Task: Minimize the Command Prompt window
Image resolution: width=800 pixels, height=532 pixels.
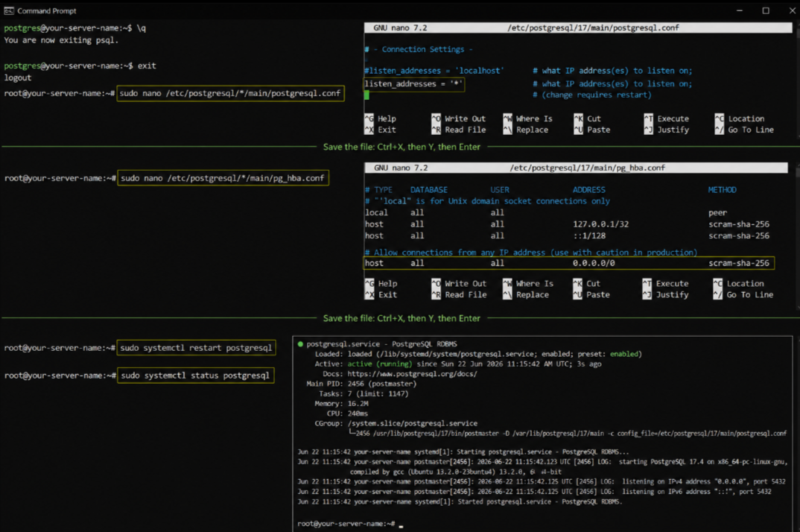Action: 739,10
